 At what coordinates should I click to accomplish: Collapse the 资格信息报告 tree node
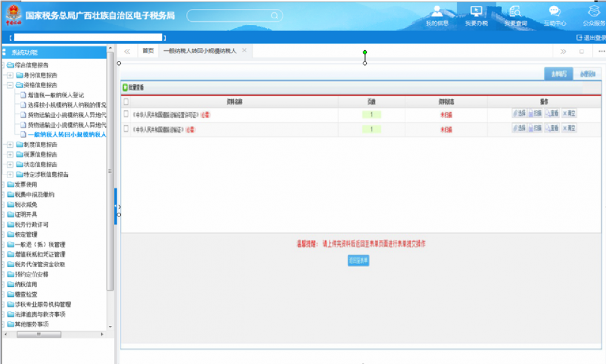click(x=10, y=85)
